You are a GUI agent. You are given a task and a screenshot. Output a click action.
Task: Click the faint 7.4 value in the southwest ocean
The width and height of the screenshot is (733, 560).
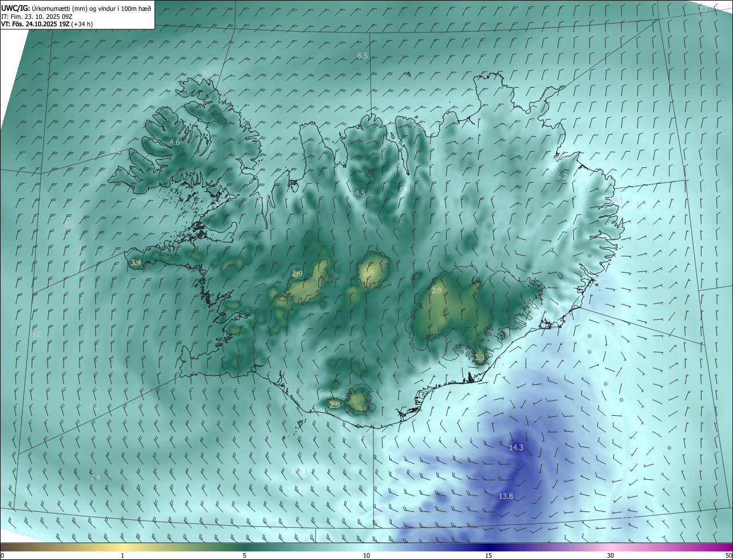[x=95, y=478]
